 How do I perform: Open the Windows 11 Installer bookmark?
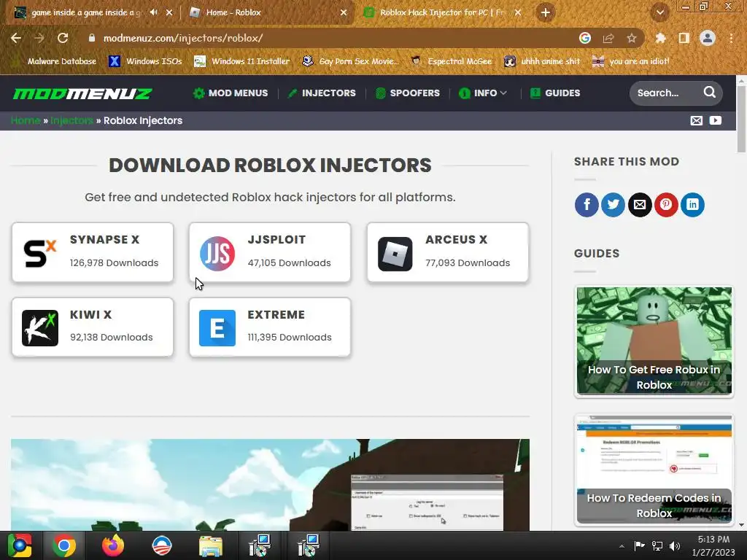click(242, 61)
